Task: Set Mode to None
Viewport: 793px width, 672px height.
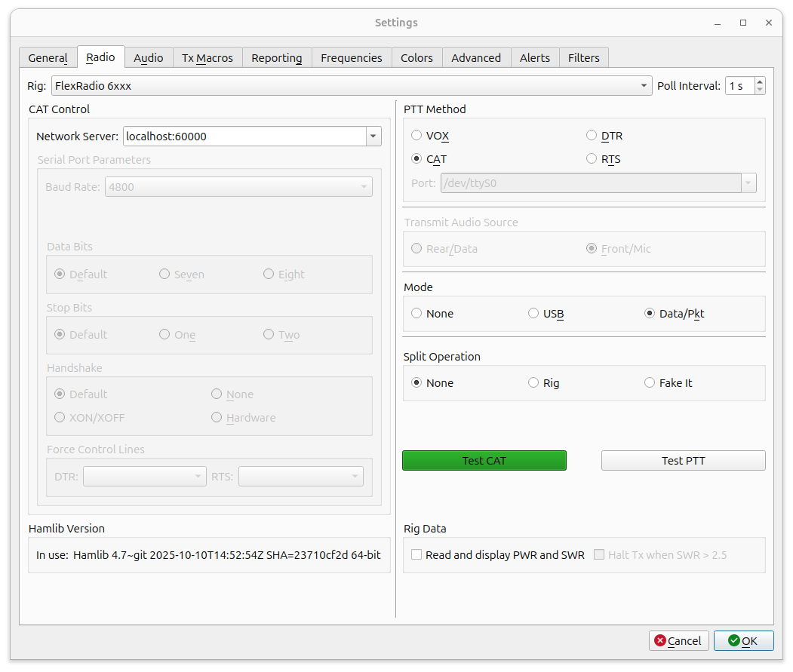Action: click(x=416, y=314)
